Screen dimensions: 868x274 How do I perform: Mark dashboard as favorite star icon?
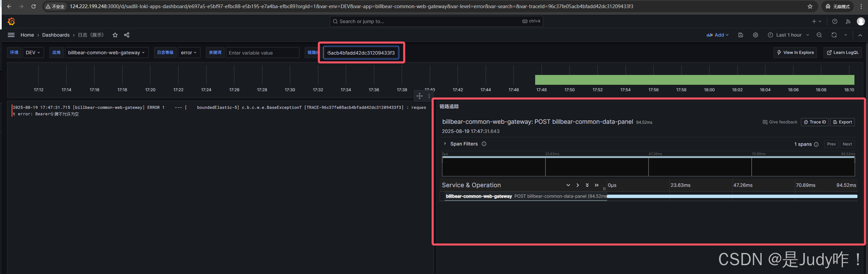(x=115, y=35)
